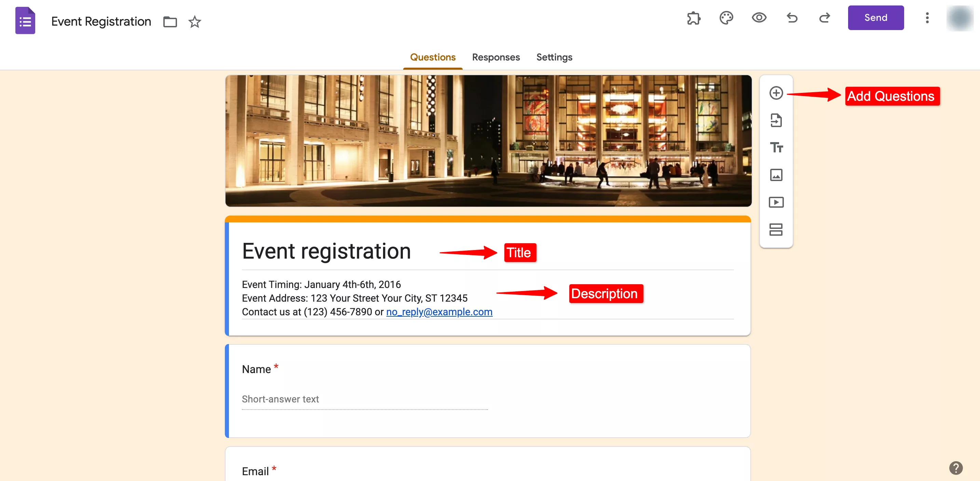Insert an image into the form
Viewport: 980px width, 481px height.
tap(776, 175)
